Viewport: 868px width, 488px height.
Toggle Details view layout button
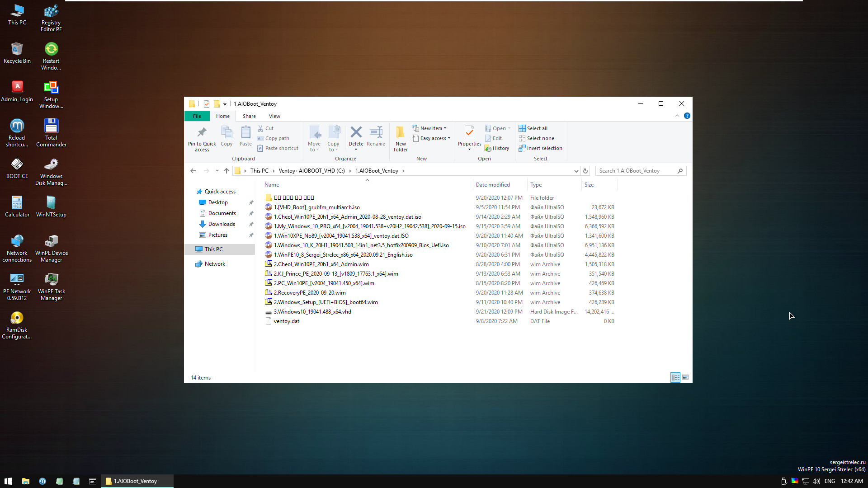pos(675,377)
